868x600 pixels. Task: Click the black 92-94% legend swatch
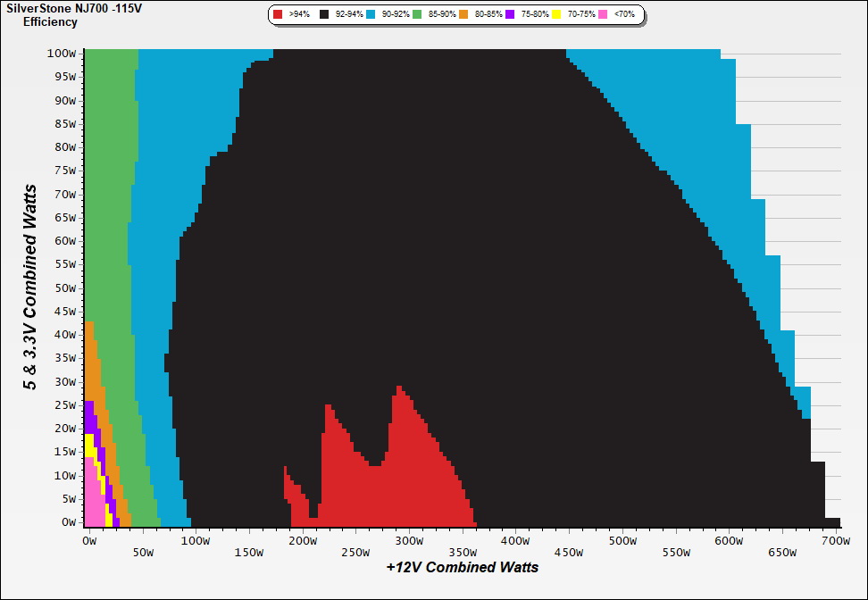325,15
